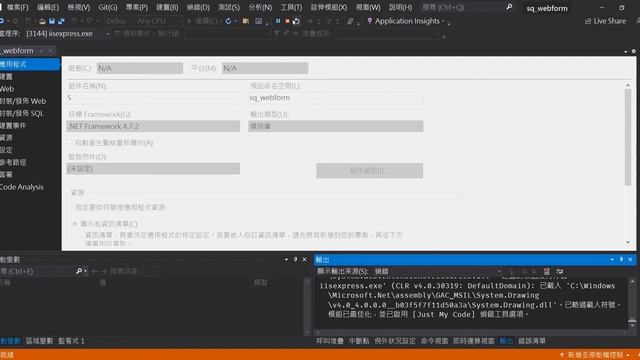Screen dimensions: 640x360
Task: Open the 顯示輸出來源 output source dropdown
Action: pos(438,271)
